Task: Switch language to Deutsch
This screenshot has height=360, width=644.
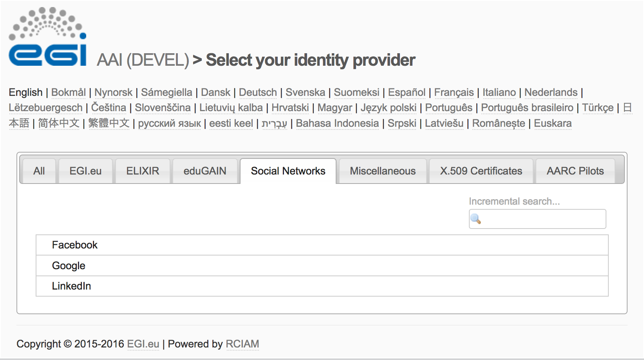Action: click(258, 92)
